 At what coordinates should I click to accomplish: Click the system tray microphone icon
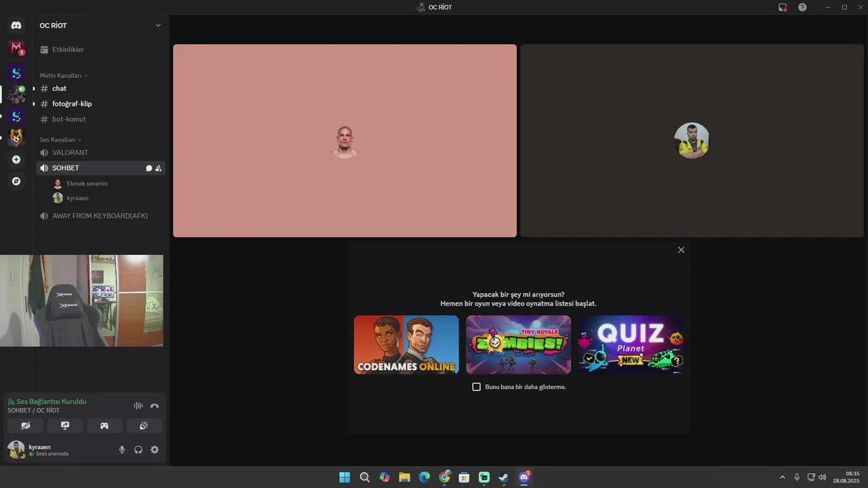(797, 477)
